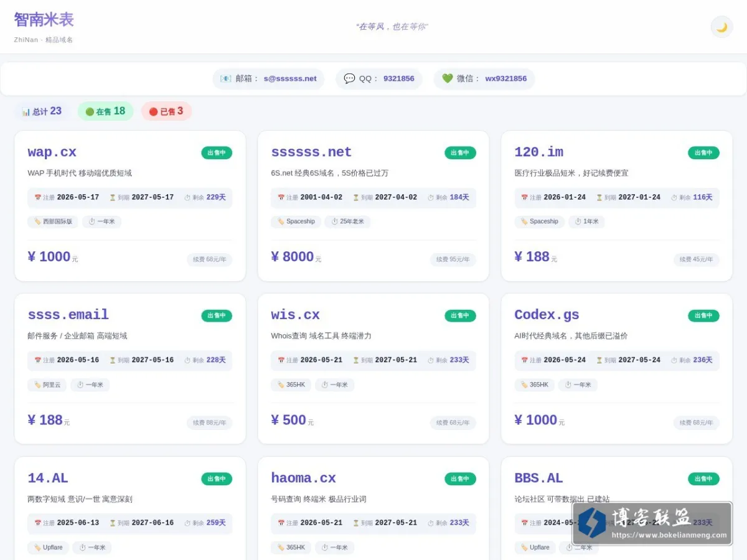Click the wx9321856 WeChat ID
Screen dimensions: 747x560
(505, 79)
